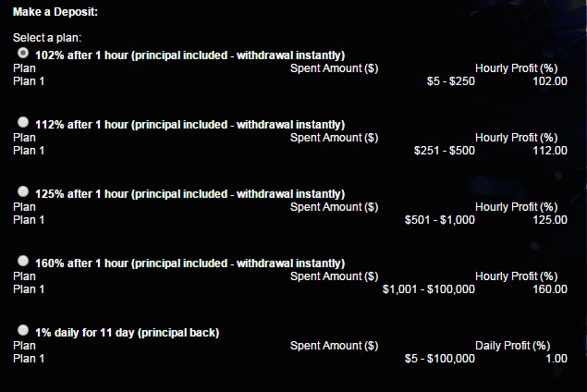
Task: Select the 112% after 1 hour radio button
Action: (23, 123)
